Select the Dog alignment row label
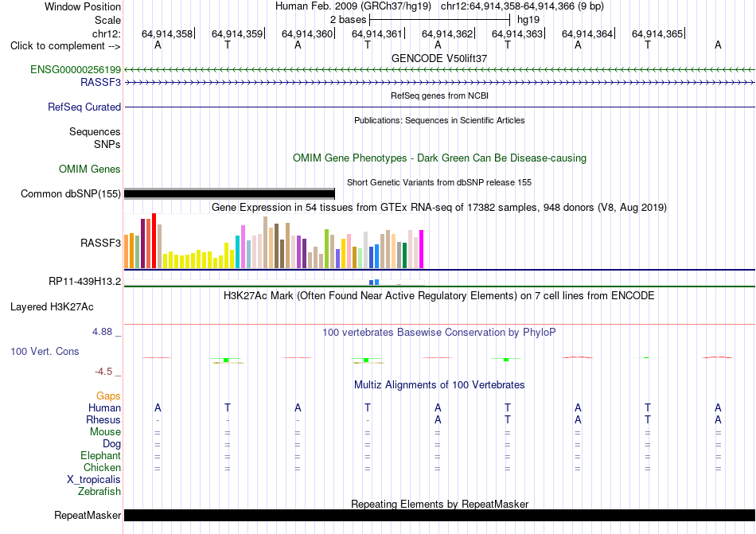Screen dimensions: 756x534 click(111, 444)
